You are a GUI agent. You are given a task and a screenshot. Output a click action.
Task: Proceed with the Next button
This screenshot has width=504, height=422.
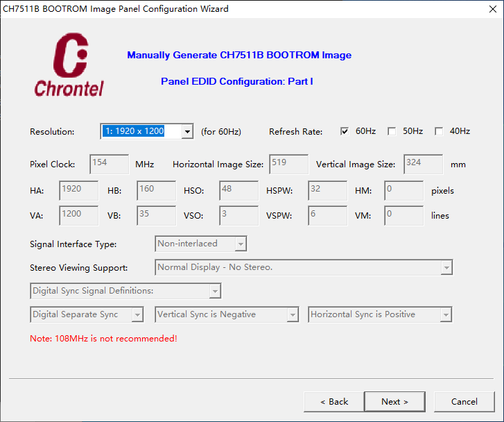click(x=394, y=402)
